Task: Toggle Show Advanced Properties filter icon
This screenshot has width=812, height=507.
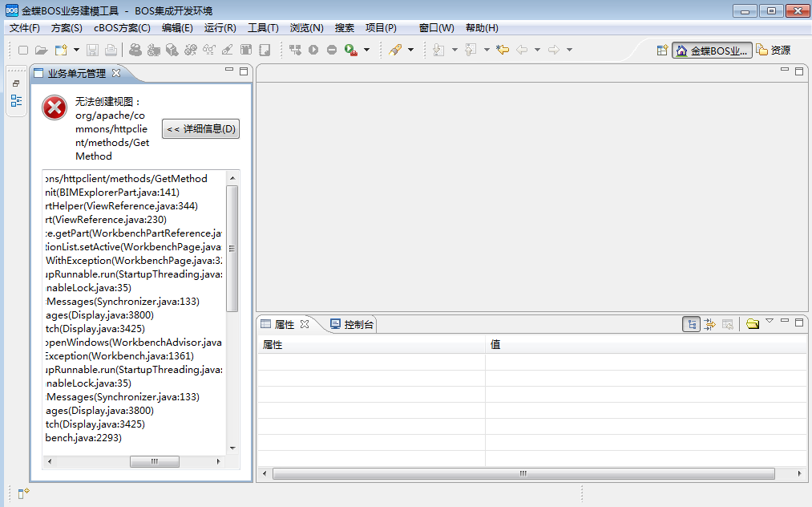Action: (x=710, y=325)
